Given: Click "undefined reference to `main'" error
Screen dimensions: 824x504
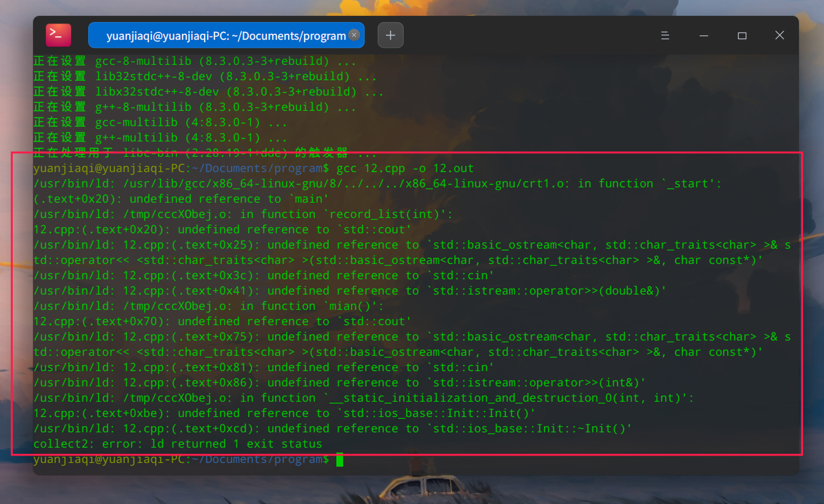Looking at the screenshot, I should point(181,199).
